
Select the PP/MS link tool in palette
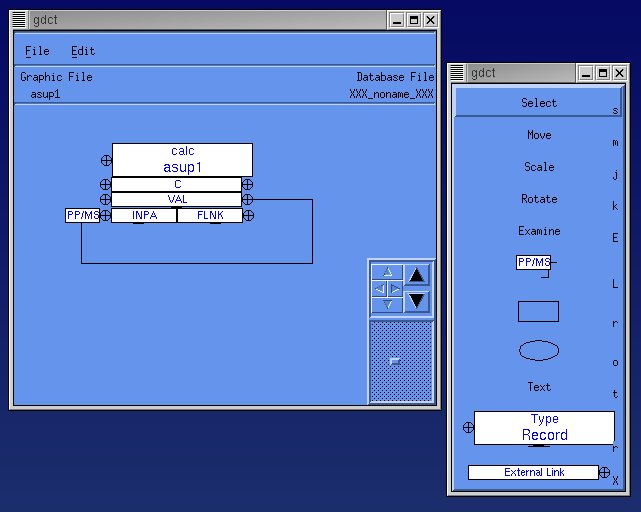pyautogui.click(x=534, y=262)
